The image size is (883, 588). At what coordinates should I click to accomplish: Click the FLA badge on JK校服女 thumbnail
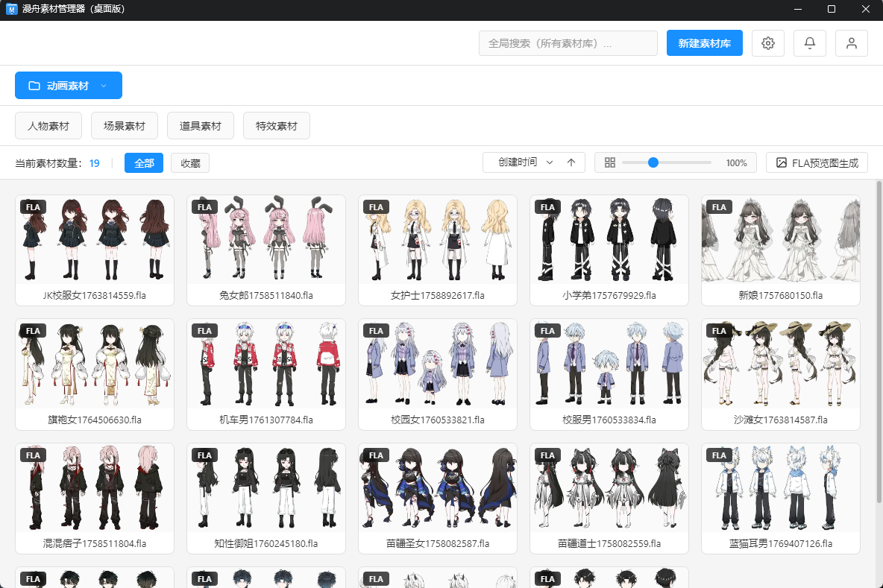point(34,206)
